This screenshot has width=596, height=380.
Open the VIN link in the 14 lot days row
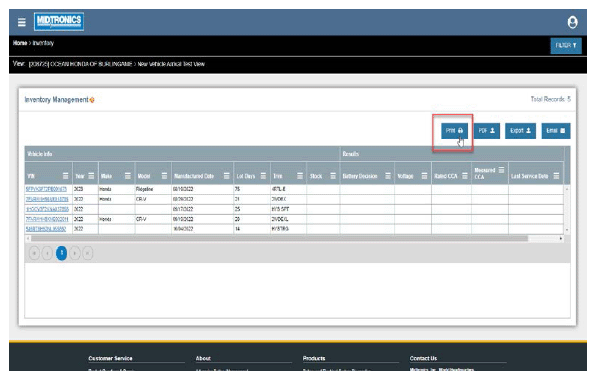[46, 229]
